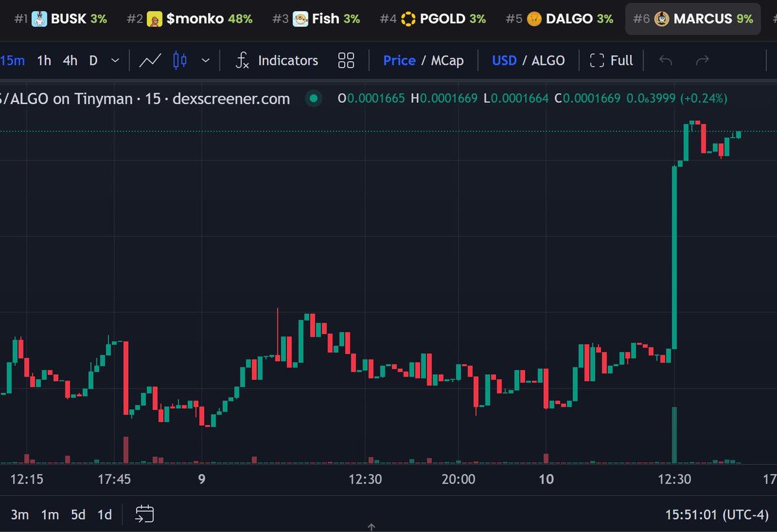Set date range to 3m

(19, 515)
